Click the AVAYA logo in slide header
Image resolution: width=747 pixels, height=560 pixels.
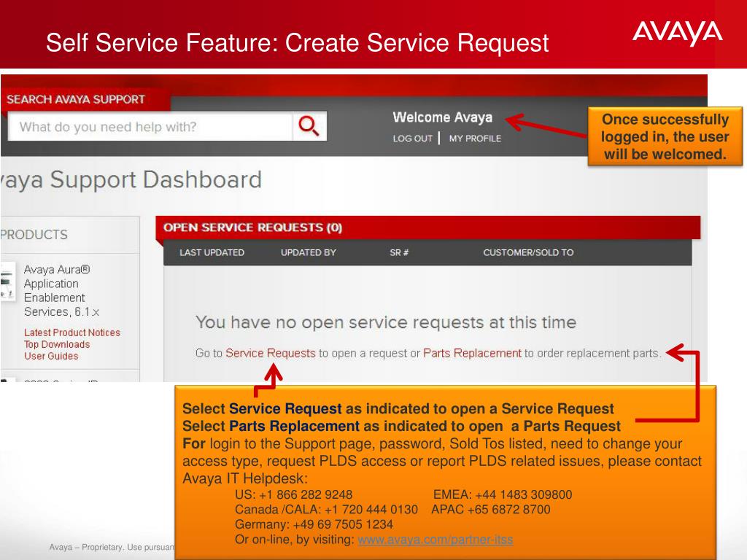tap(677, 32)
